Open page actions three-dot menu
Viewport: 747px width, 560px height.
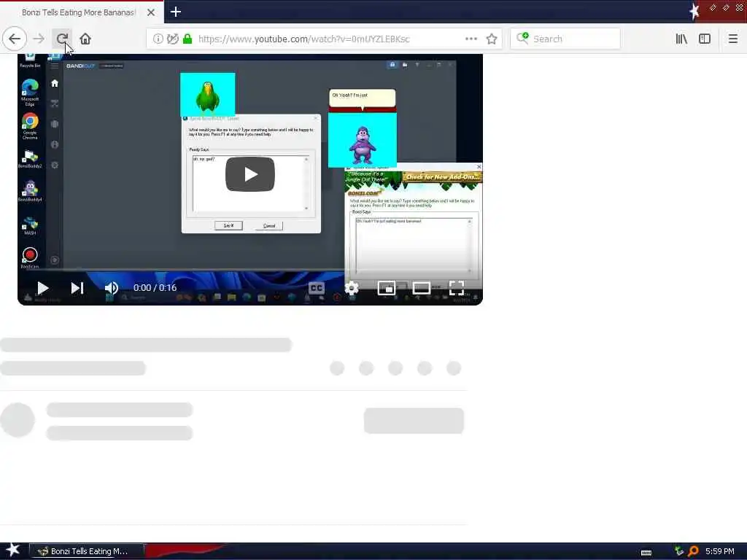click(x=471, y=39)
